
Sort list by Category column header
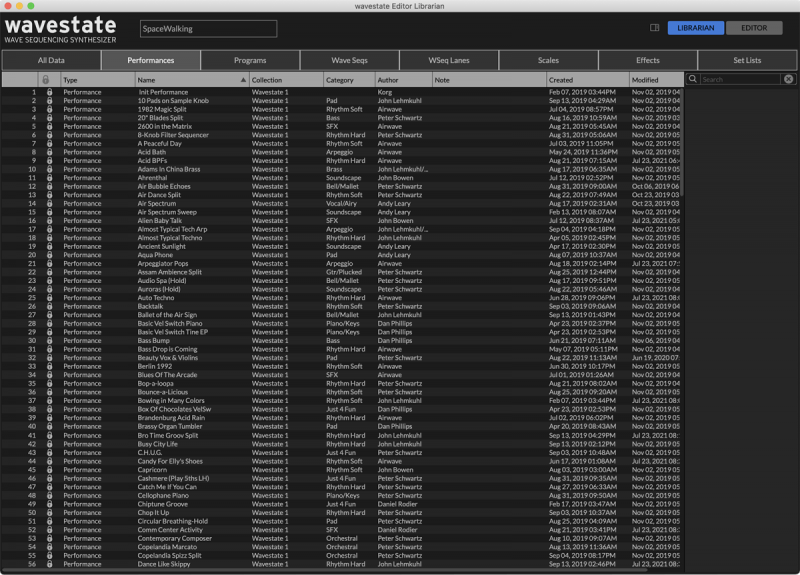point(347,79)
